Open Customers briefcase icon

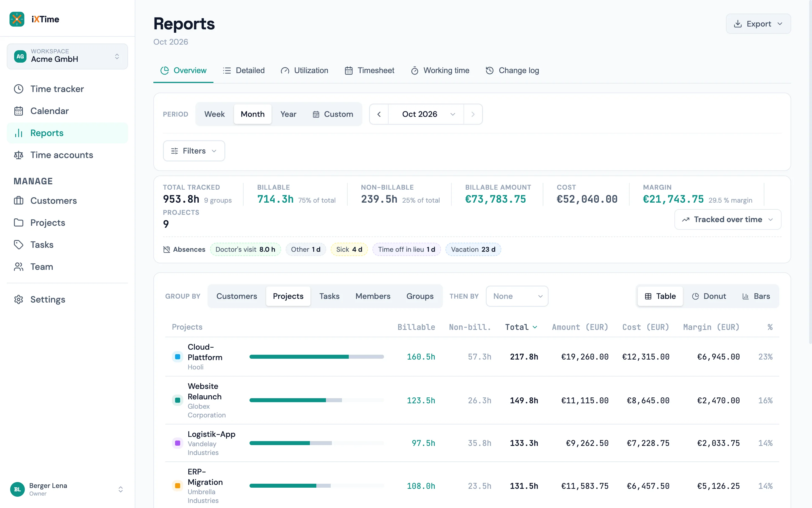[18, 201]
